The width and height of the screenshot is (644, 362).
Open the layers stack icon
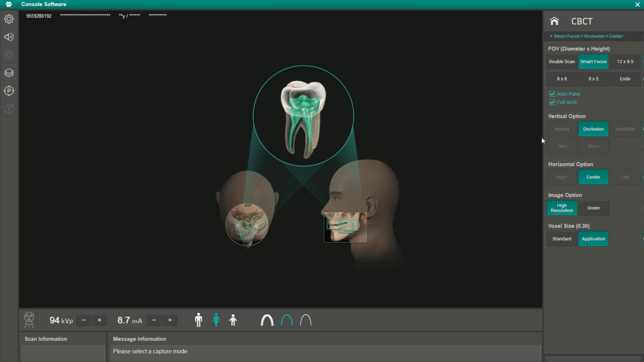coord(9,73)
